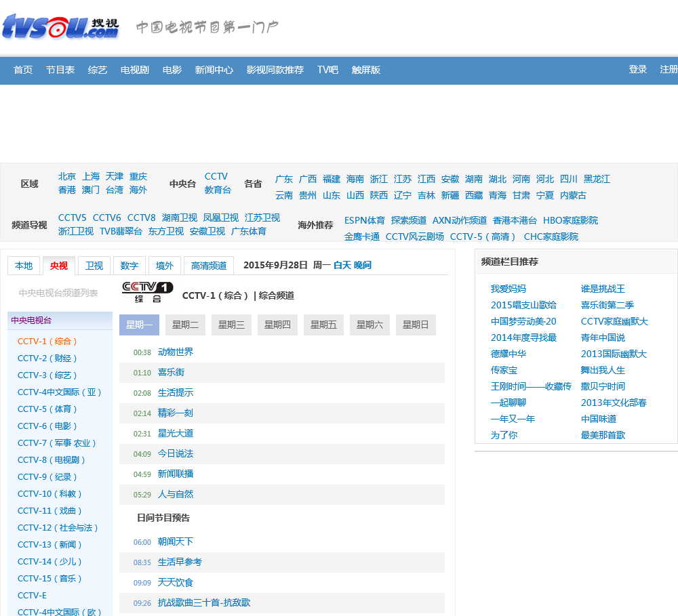Screen dimensions: 678x616
Task: Open the 金鹰卡通 channel link
Action: (362, 237)
